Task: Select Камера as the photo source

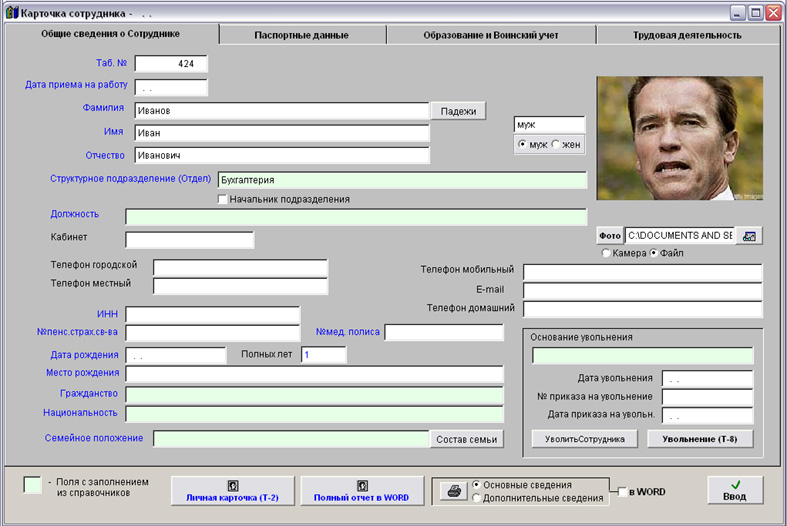Action: coord(606,253)
